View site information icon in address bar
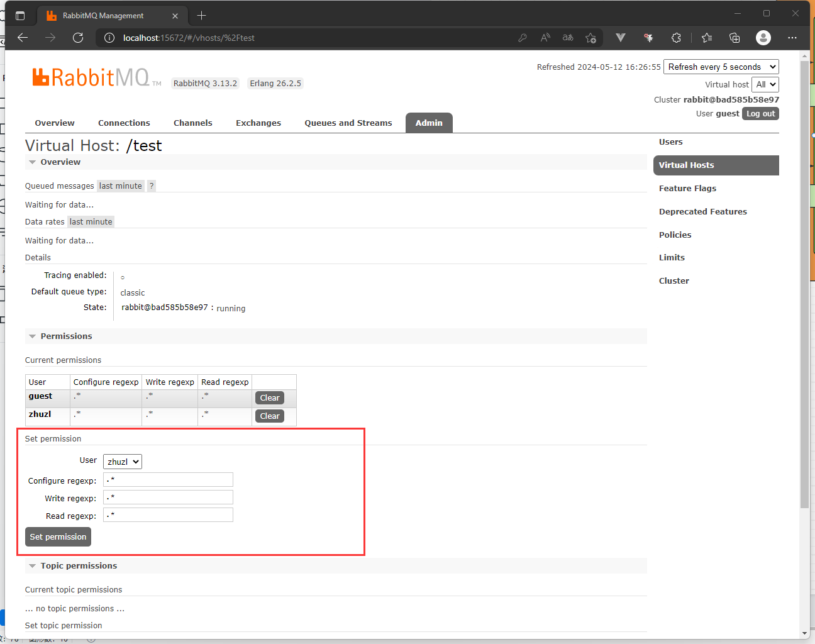The width and height of the screenshot is (815, 644). 109,38
